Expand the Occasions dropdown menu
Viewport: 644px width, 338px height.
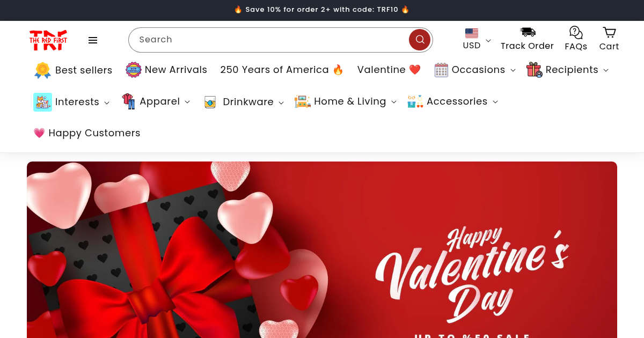pyautogui.click(x=475, y=70)
